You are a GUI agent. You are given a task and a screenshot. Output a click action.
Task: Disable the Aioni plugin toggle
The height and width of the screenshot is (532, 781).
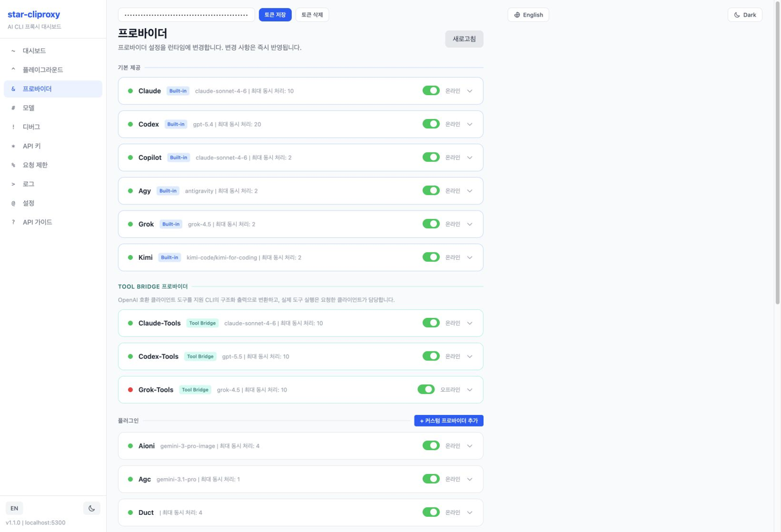431,445
